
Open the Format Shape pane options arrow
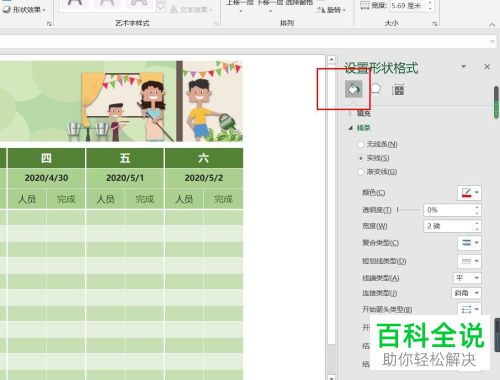point(463,67)
